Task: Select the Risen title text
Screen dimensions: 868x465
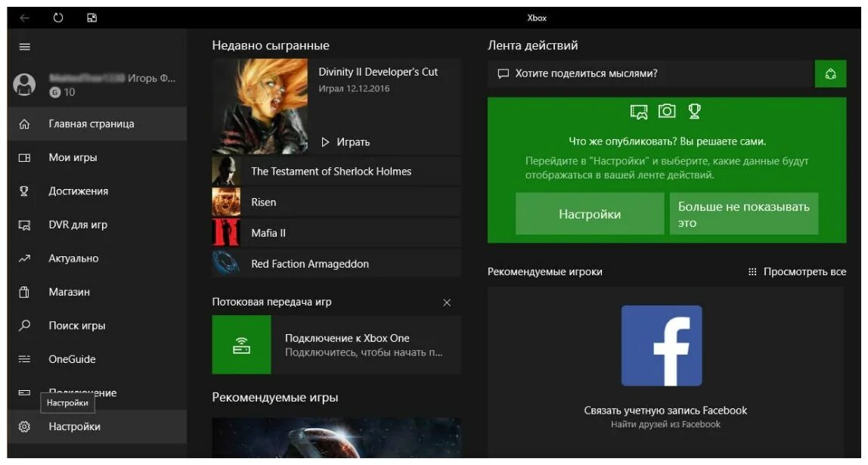Action: [x=263, y=203]
